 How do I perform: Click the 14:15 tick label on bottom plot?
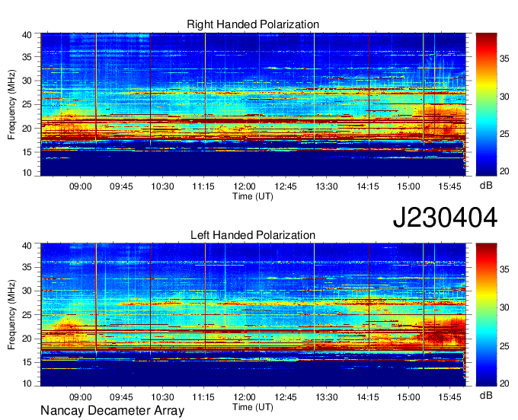[x=368, y=397]
